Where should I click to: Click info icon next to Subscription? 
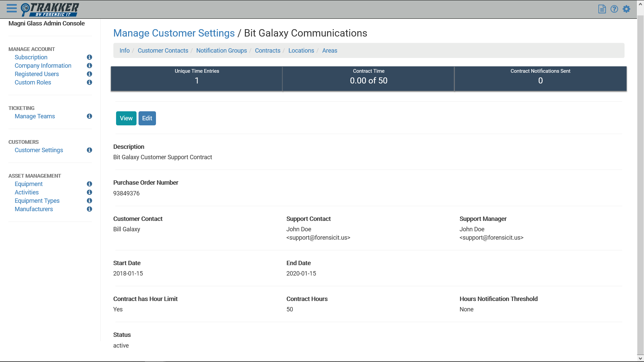(x=89, y=57)
